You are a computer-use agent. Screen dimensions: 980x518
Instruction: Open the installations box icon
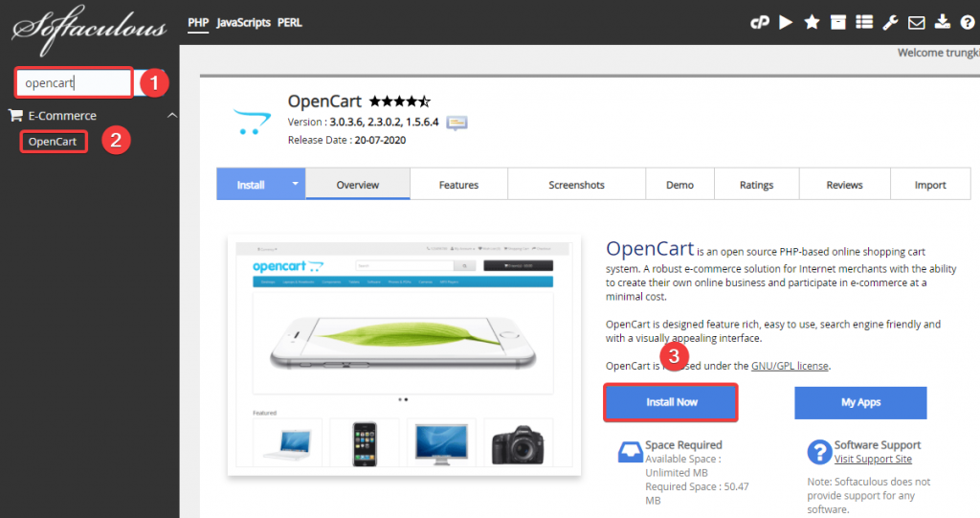click(838, 23)
